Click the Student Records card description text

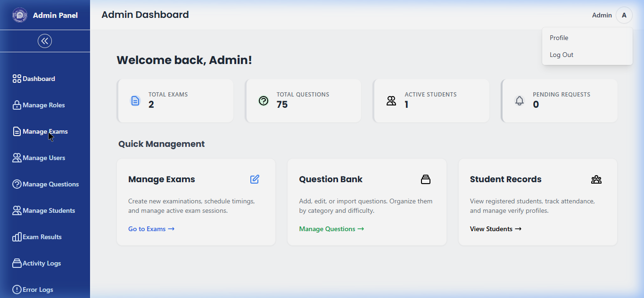(533, 206)
